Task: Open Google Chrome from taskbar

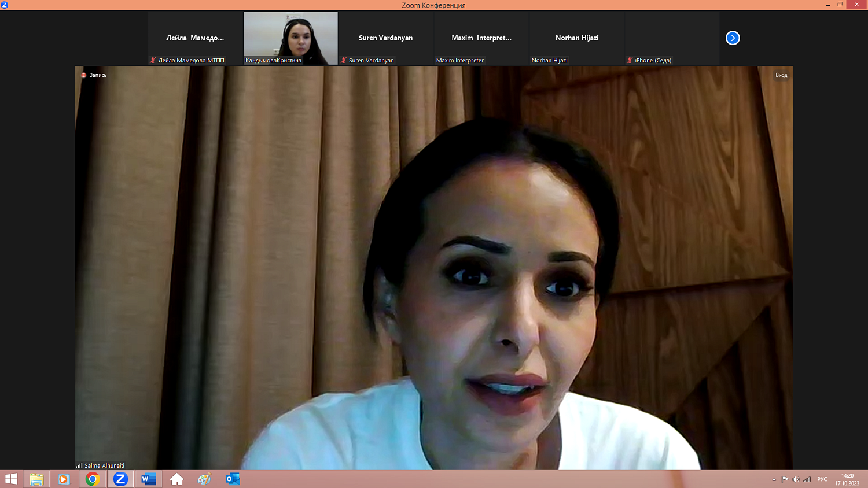Action: pos(93,479)
